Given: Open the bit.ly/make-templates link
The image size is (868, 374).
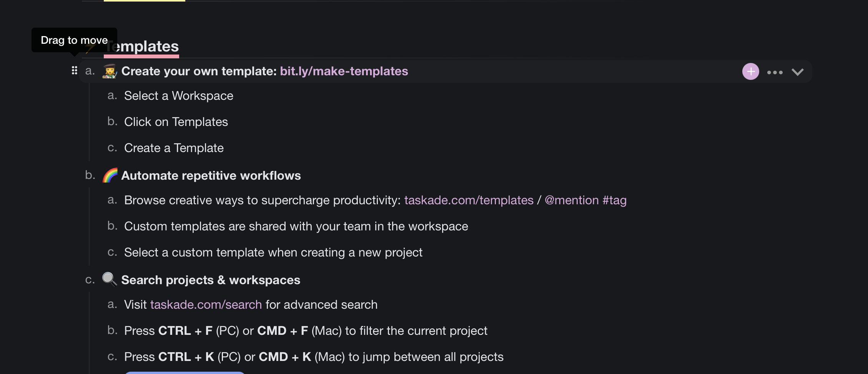Looking at the screenshot, I should coord(344,71).
